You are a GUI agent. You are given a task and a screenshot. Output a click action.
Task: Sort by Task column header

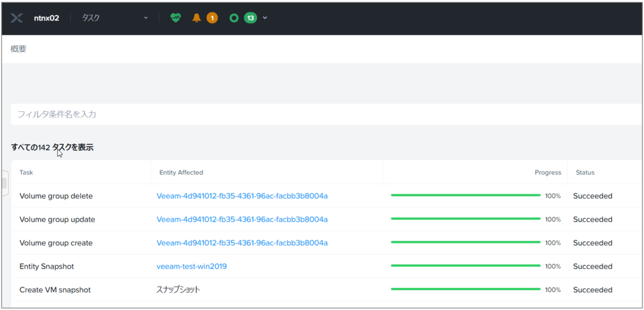pos(26,172)
